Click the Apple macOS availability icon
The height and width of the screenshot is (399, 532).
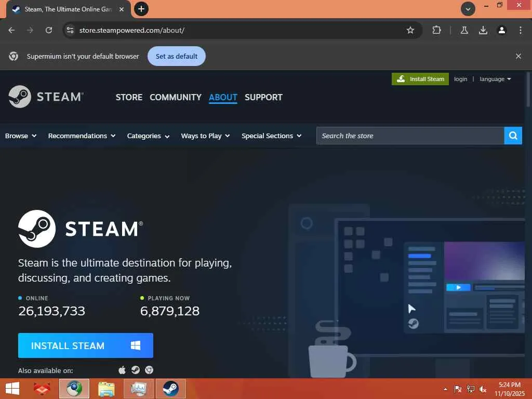tap(122, 370)
